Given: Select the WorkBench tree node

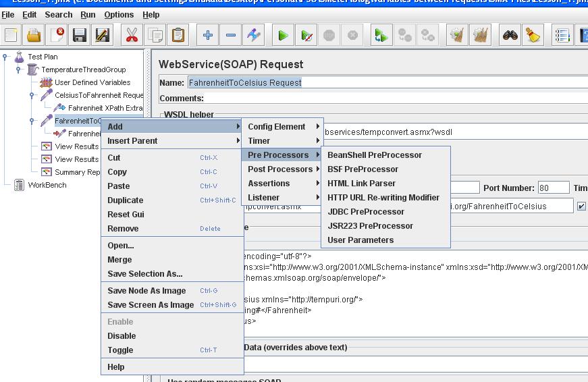Looking at the screenshot, I should tap(47, 185).
